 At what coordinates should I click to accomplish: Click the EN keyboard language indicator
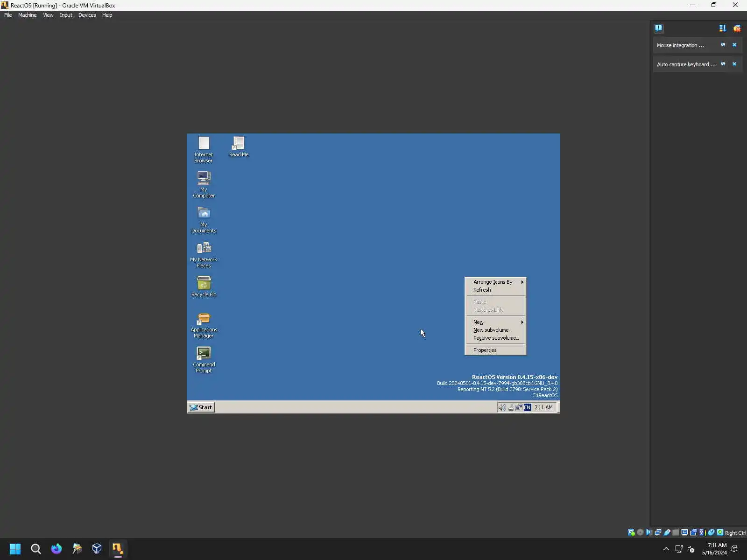pos(527,407)
